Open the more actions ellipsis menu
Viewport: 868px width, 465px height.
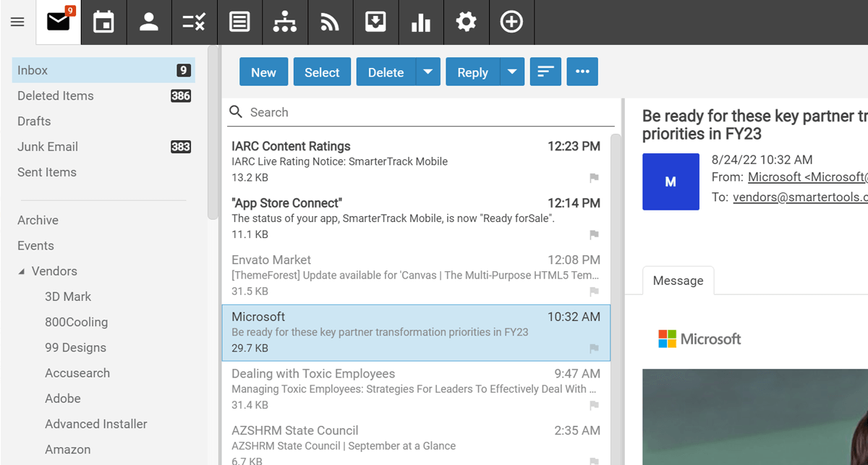pyautogui.click(x=582, y=72)
